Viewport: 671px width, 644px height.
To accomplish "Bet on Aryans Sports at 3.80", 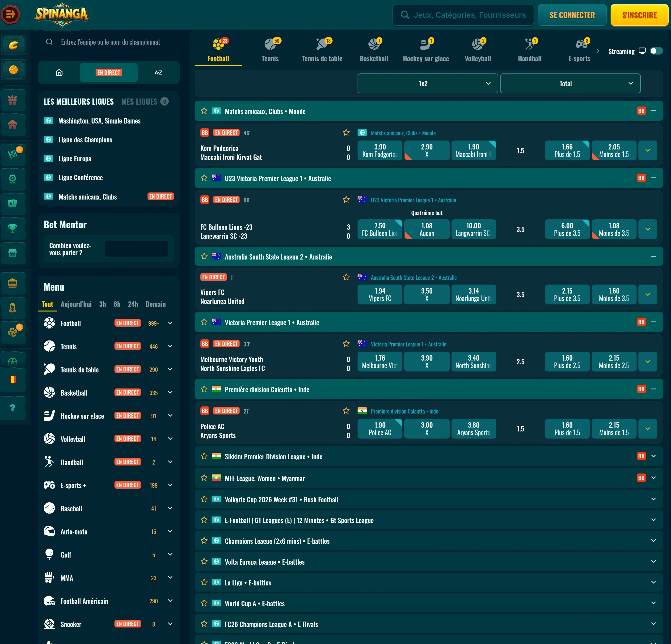I will click(x=473, y=429).
